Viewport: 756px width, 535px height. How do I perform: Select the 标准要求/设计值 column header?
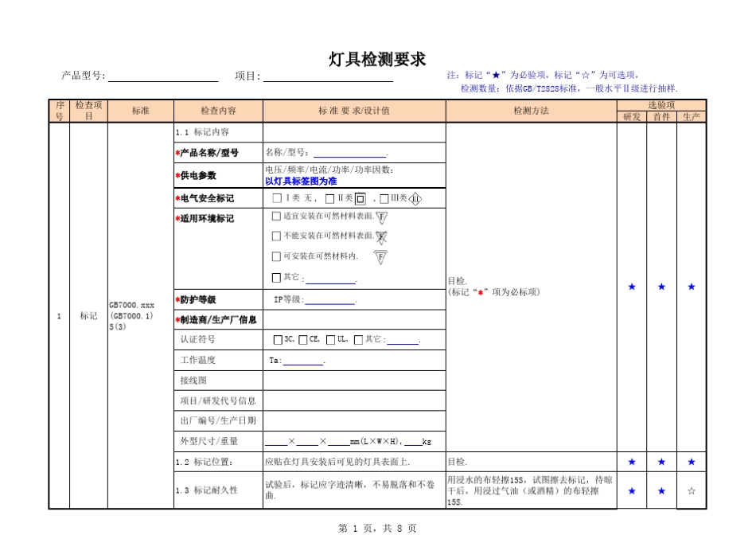(x=354, y=111)
